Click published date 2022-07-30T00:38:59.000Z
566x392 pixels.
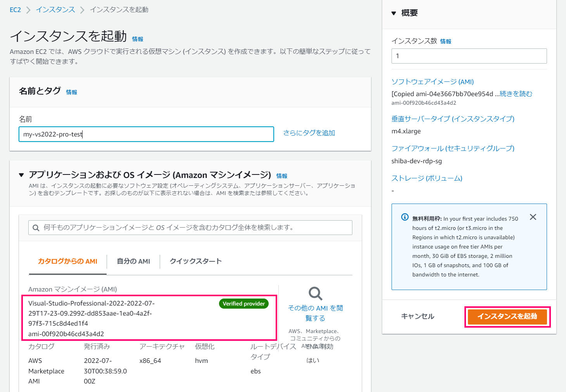[x=105, y=371]
